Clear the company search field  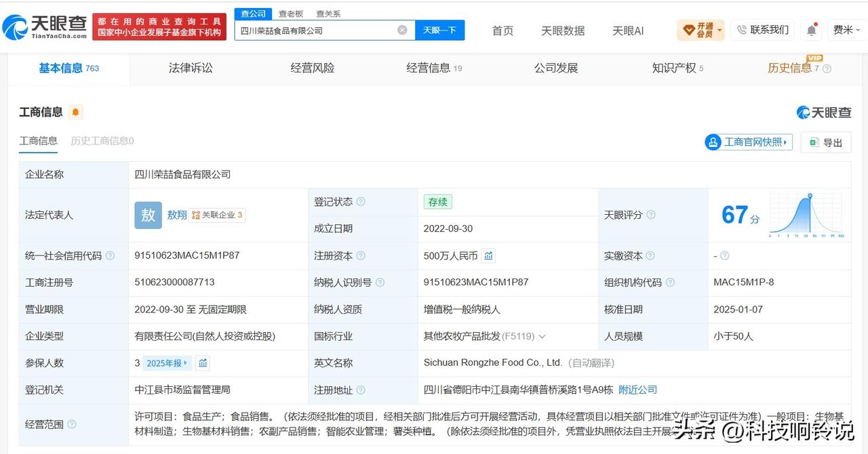[x=402, y=30]
